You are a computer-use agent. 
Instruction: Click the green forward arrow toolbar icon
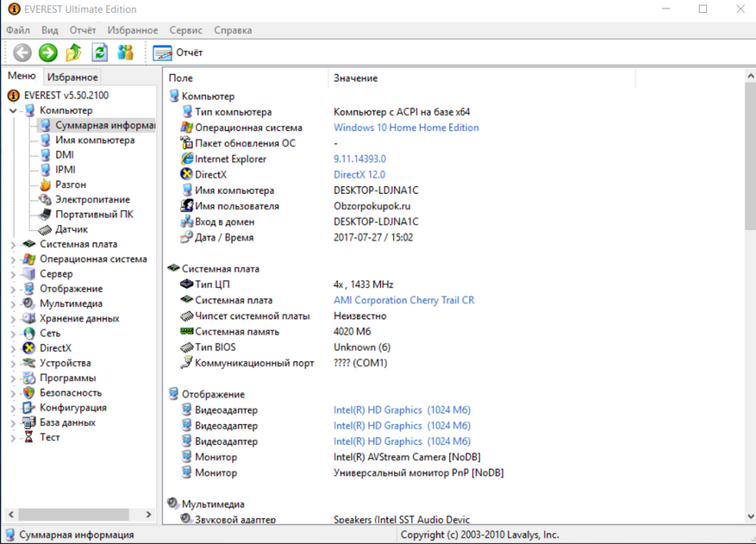pos(48,53)
